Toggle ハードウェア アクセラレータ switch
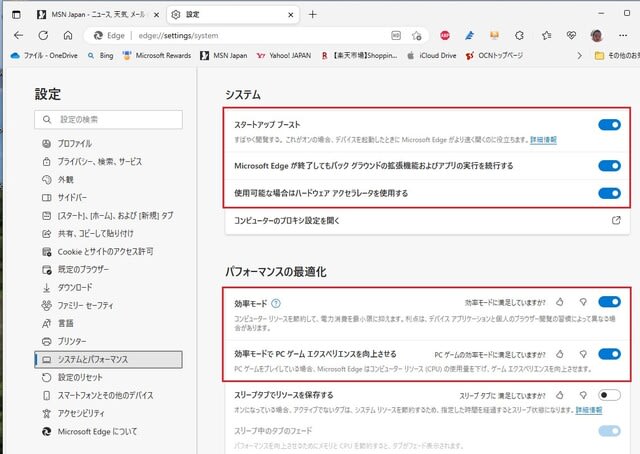 pyautogui.click(x=609, y=193)
